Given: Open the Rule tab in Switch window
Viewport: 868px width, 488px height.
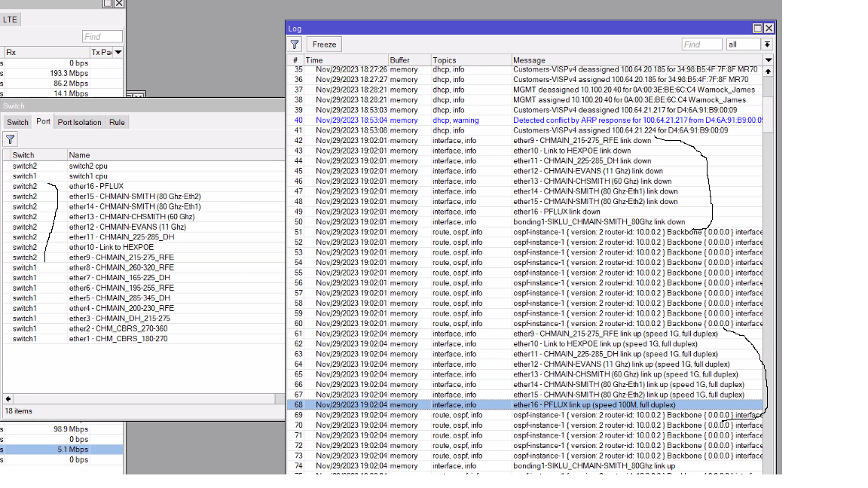Looking at the screenshot, I should (x=117, y=122).
